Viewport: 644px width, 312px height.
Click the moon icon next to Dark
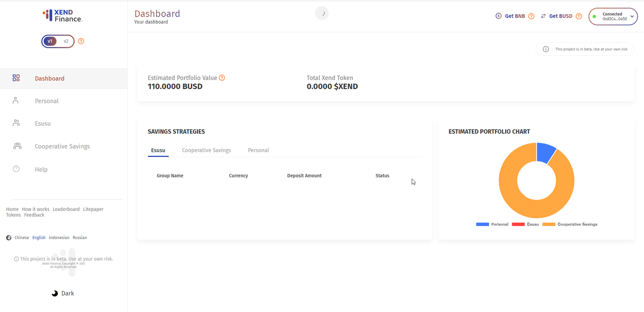(x=55, y=293)
